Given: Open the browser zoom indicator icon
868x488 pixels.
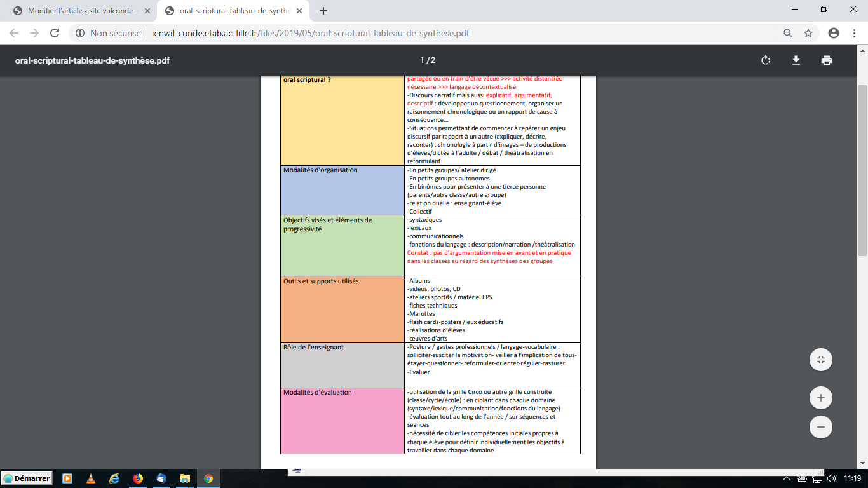Looking at the screenshot, I should (788, 33).
